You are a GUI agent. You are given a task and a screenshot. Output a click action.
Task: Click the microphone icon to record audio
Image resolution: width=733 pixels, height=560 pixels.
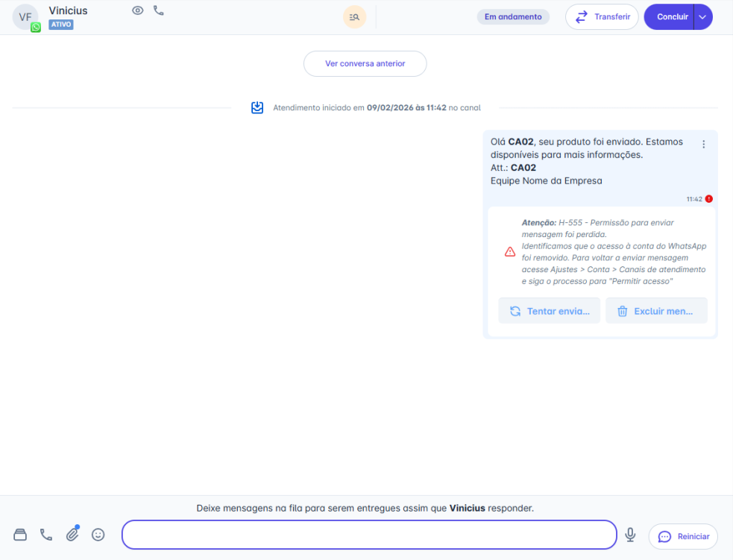(630, 535)
